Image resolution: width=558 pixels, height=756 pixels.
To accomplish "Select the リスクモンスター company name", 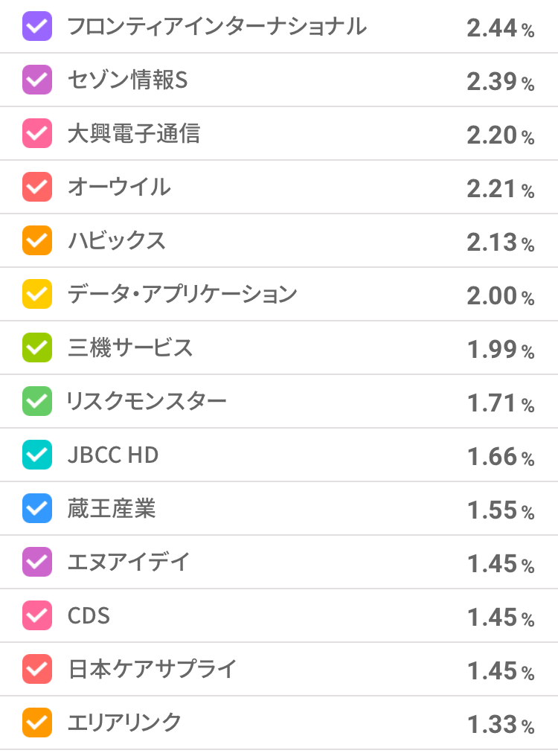I will (147, 402).
